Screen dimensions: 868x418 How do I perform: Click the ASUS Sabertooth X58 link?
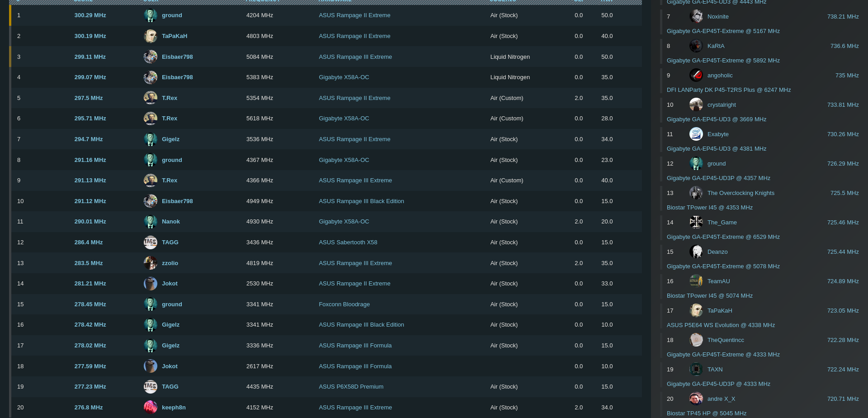click(348, 242)
